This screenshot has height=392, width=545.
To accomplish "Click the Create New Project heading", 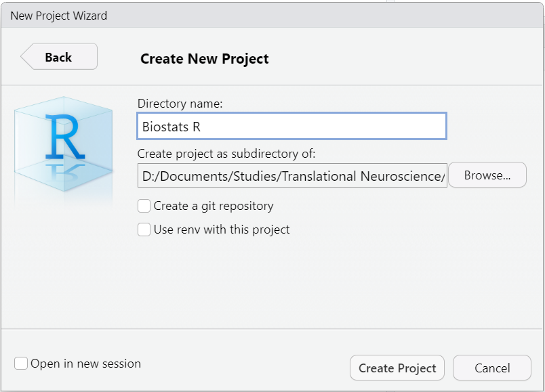I will (205, 59).
